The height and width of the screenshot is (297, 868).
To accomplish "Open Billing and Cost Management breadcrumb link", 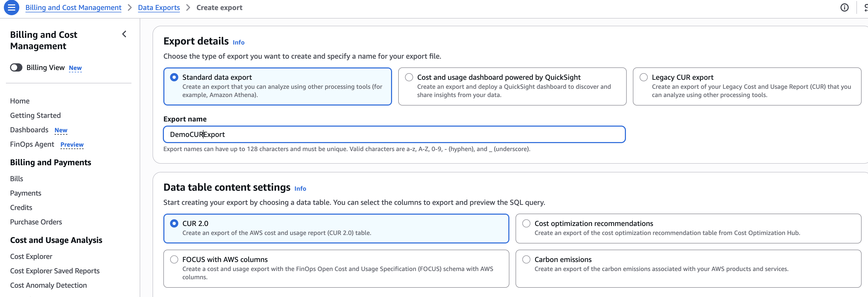I will tap(74, 7).
